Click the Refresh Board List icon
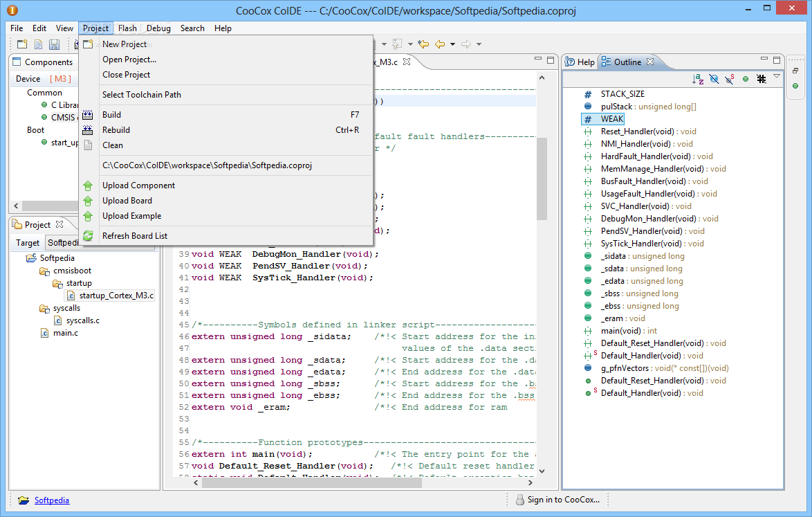812x517 pixels. pyautogui.click(x=88, y=236)
